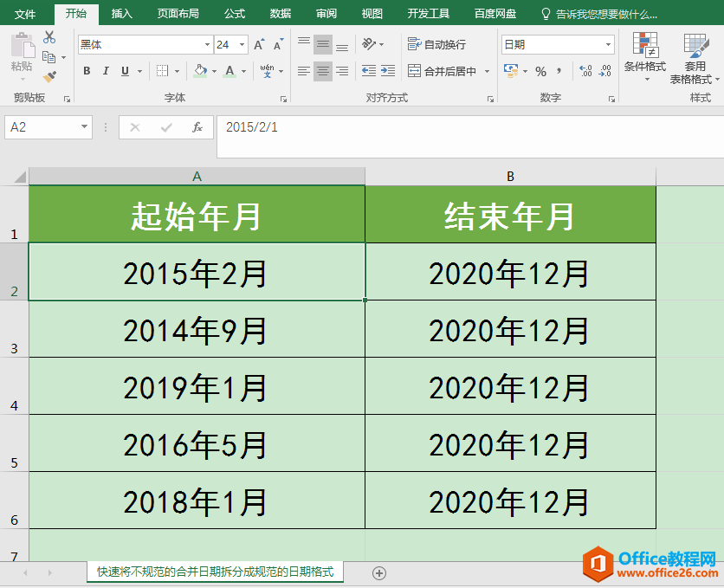Viewport: 724px width, 588px height.
Task: Decrease font size with the smaller A
Action: (x=278, y=45)
